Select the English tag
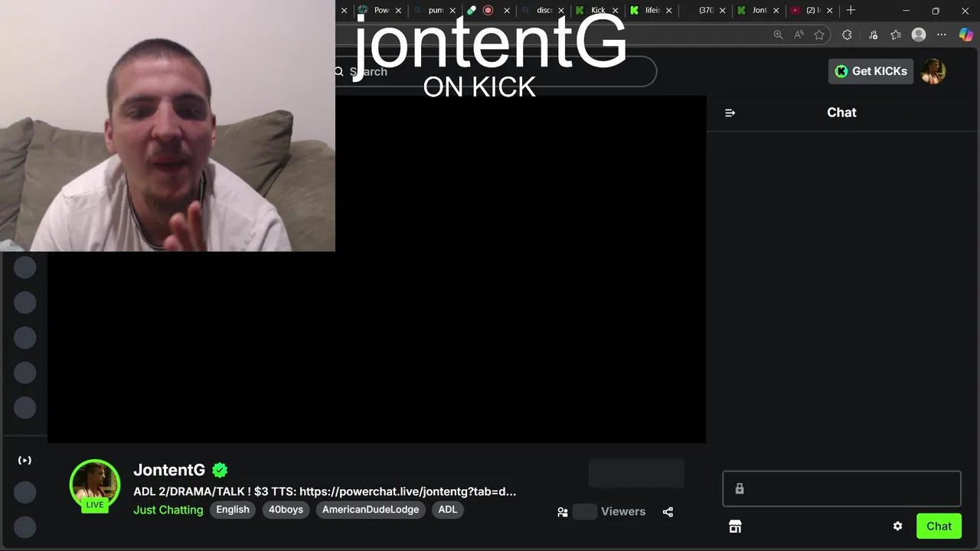The width and height of the screenshot is (980, 551). [x=233, y=510]
